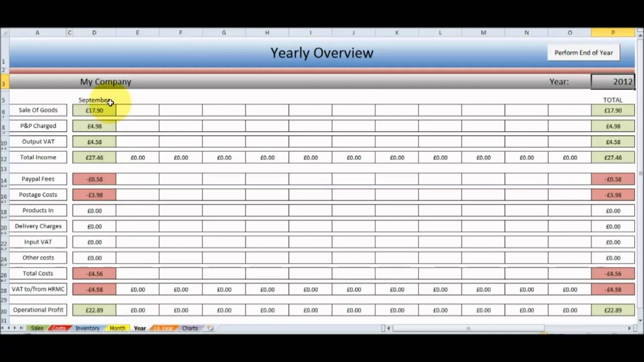Open the Inventory sheet tab
Image resolution: width=644 pixels, height=362 pixels.
87,328
